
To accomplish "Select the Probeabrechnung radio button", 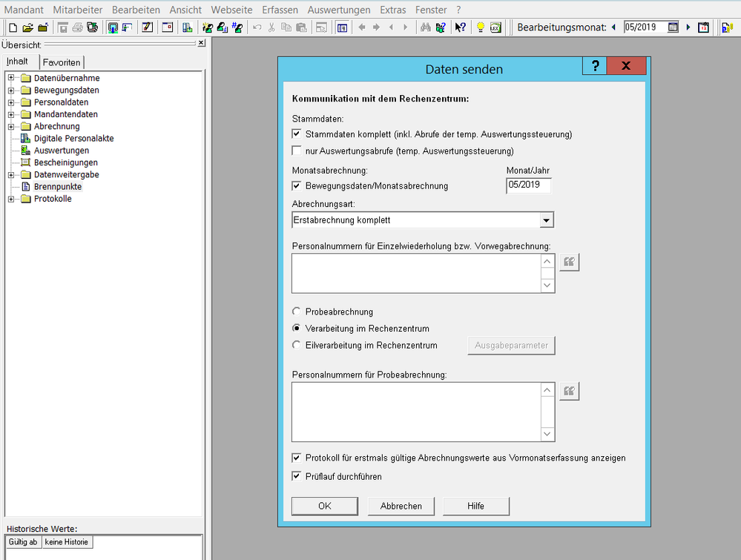I will click(297, 312).
